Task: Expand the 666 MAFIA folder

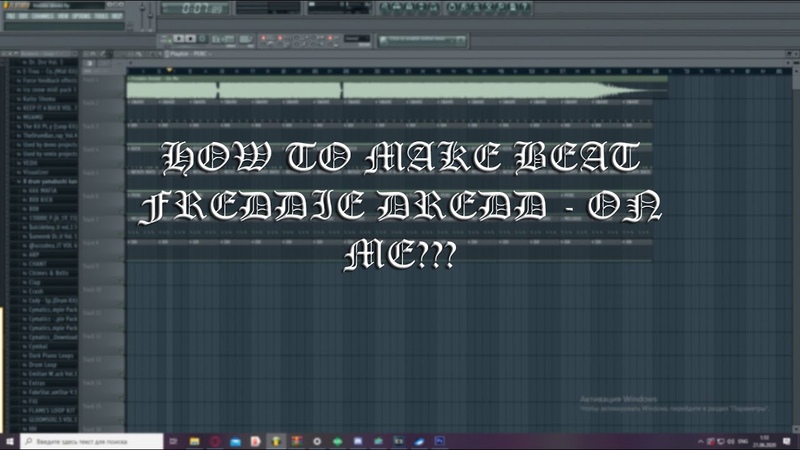Action: (x=40, y=191)
